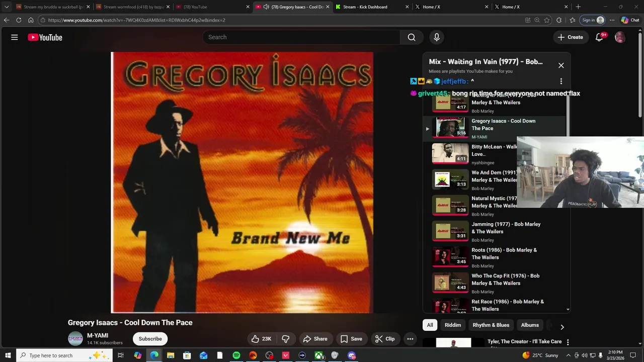Screen dimensions: 644x362
Task: Open the M-YAMI channel avatar
Action: click(75, 339)
